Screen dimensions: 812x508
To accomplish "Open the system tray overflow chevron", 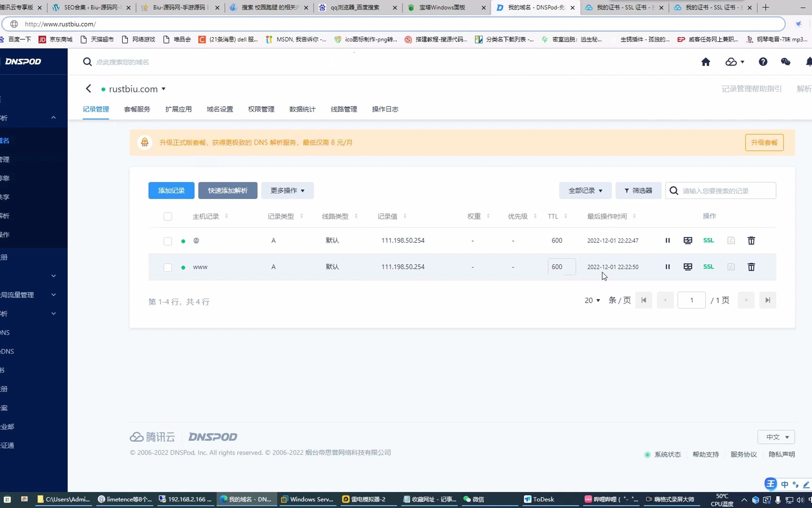I will click(x=744, y=500).
